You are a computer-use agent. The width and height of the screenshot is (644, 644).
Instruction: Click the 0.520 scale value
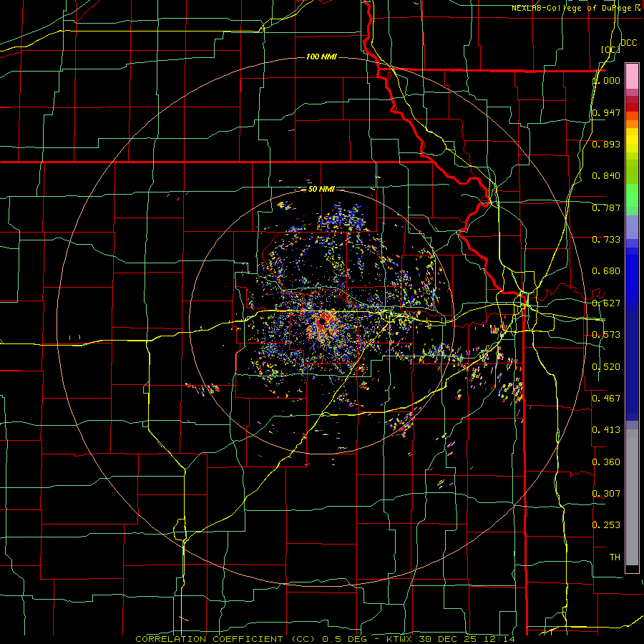tap(606, 367)
